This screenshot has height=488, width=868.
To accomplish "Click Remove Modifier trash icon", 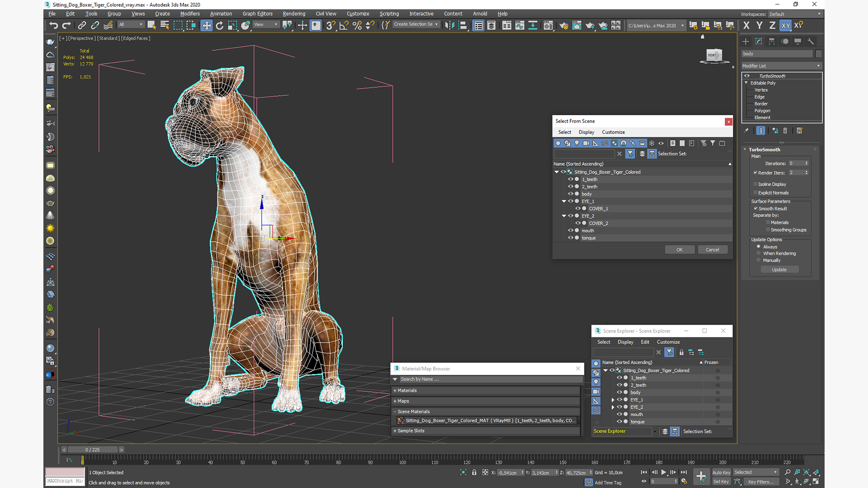I will point(785,131).
